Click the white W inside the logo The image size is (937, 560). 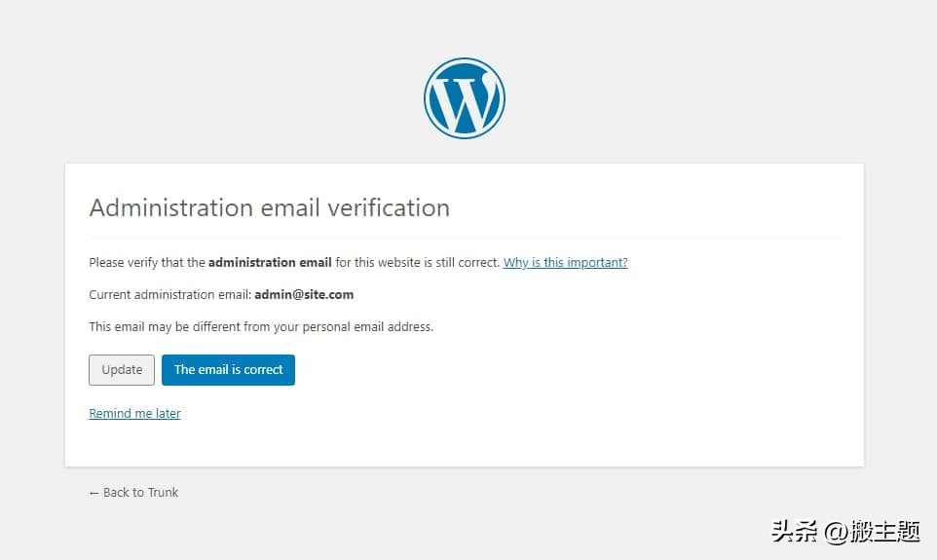click(x=463, y=101)
